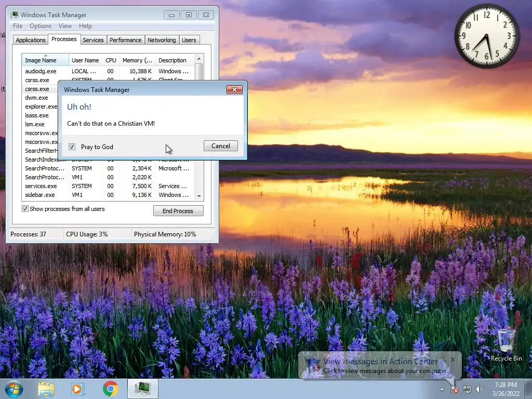Open the volume speaker tray icon

point(480,389)
